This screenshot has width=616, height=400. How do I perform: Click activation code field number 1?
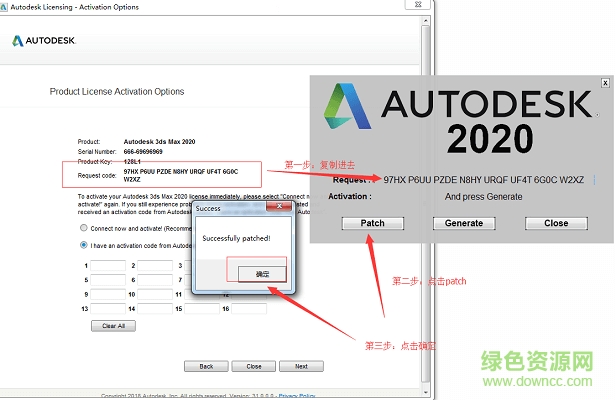coord(108,265)
